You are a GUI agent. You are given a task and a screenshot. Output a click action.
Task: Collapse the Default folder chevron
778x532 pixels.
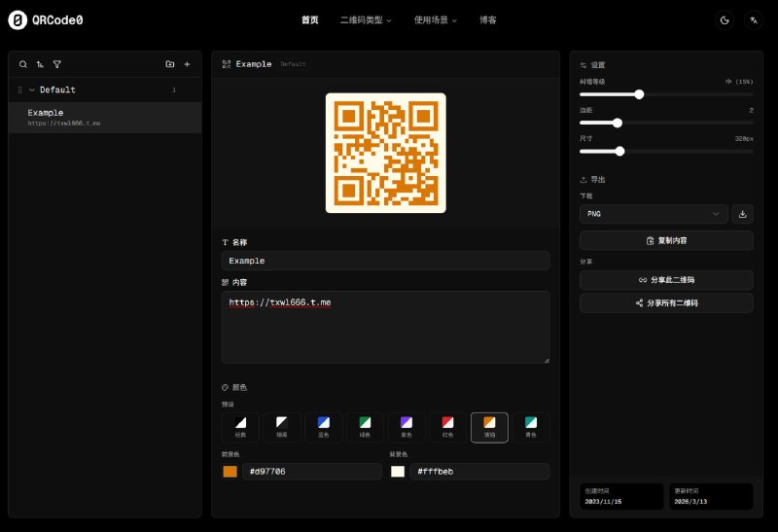click(32, 89)
